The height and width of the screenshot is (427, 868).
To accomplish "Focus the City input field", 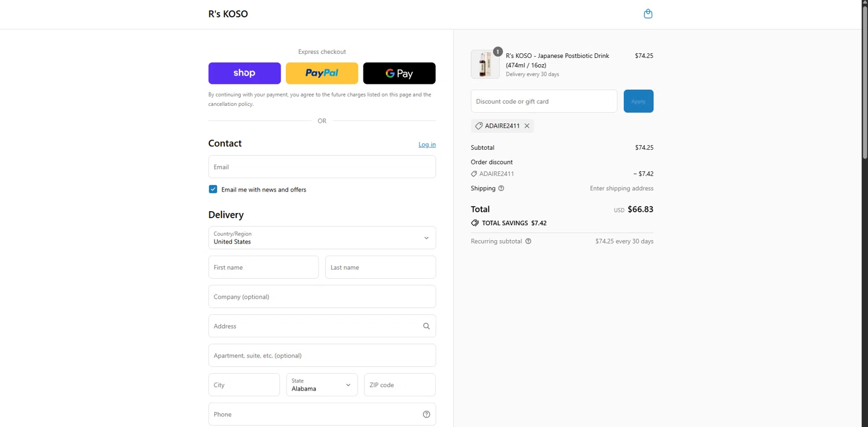I will coord(244,385).
